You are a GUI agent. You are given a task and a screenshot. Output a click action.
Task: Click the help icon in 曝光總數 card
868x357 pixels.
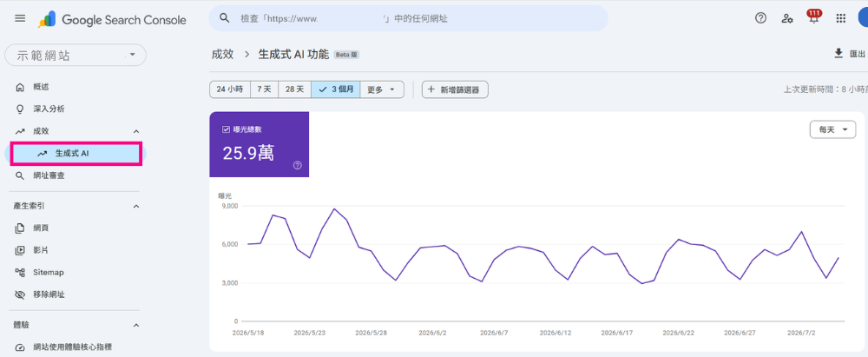297,165
